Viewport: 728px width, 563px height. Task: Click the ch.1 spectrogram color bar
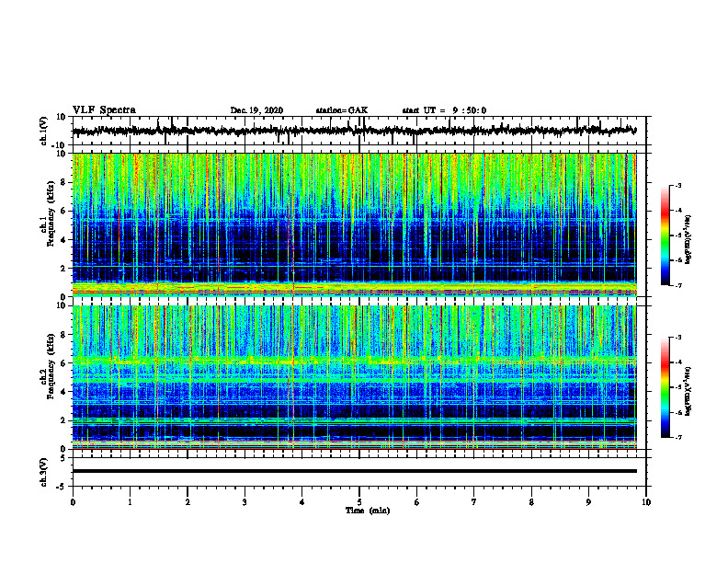point(665,236)
